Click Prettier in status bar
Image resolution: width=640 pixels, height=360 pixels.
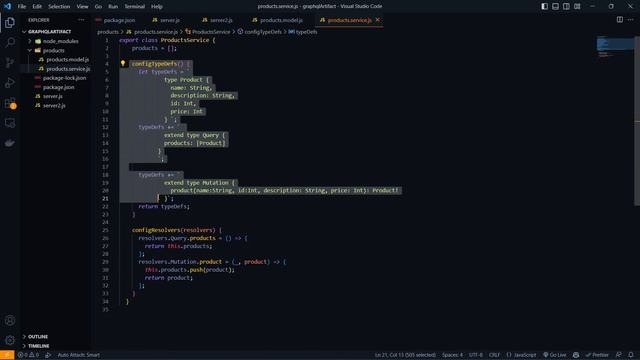point(597,355)
